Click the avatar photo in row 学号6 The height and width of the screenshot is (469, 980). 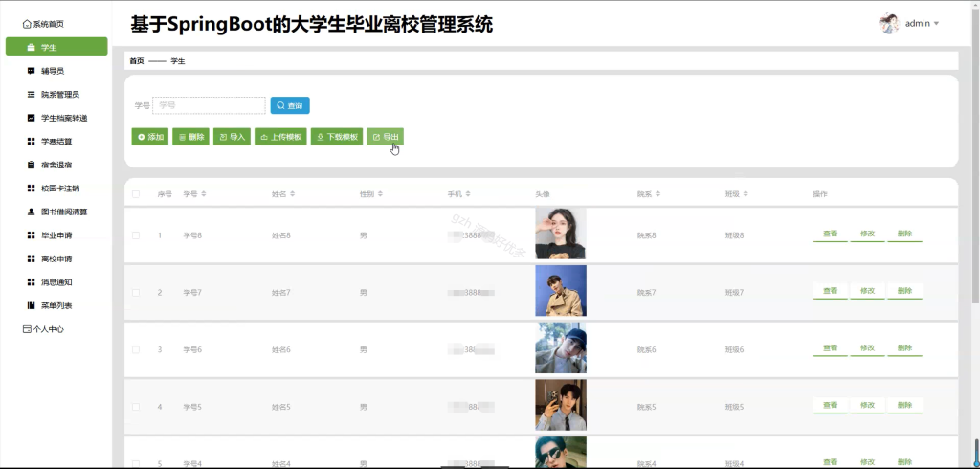pyautogui.click(x=561, y=347)
